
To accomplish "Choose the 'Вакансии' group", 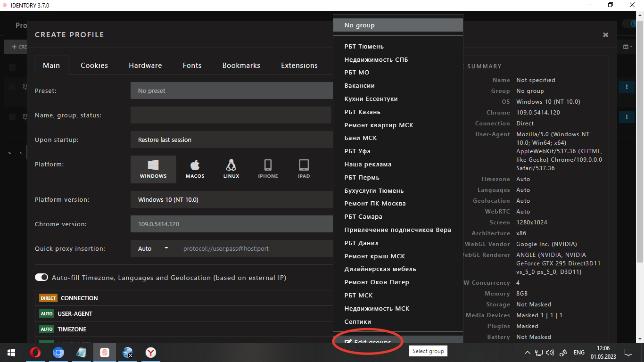I will pos(360,86).
